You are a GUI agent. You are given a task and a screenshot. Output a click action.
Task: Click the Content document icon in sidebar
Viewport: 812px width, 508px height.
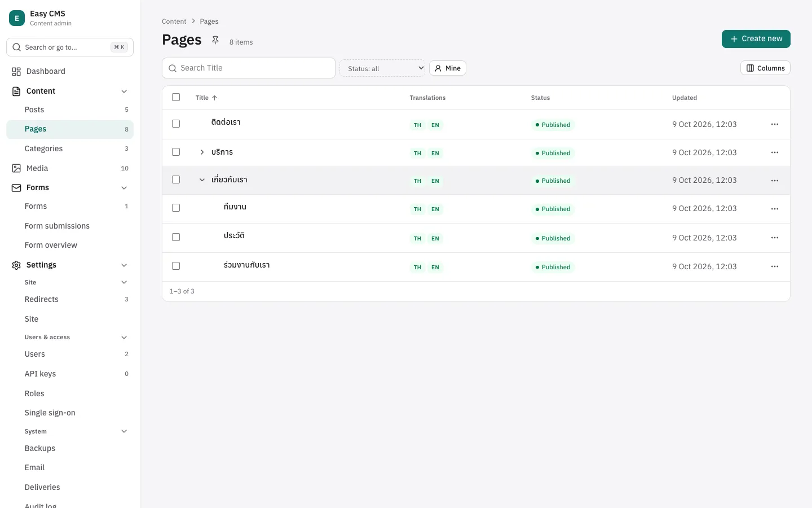click(x=16, y=91)
